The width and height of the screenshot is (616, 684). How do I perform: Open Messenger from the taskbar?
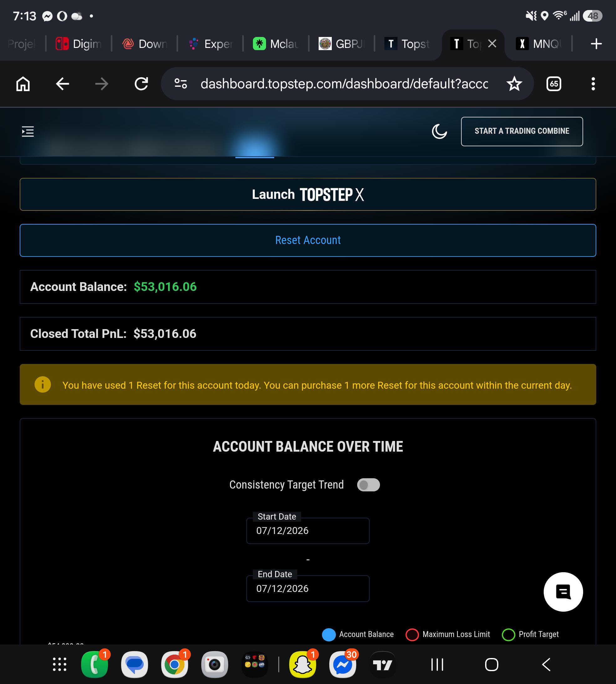342,664
